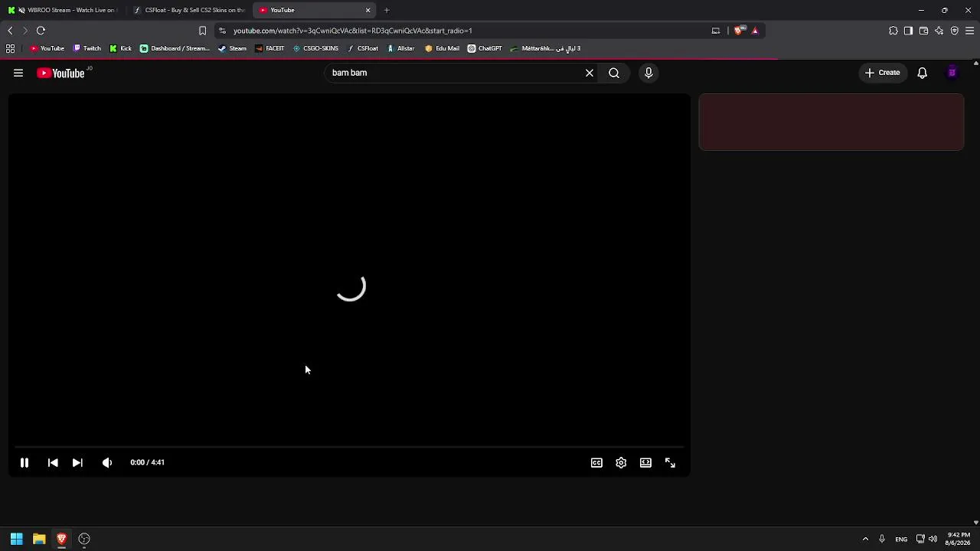Open the Mättaråhk bookmark

[545, 48]
